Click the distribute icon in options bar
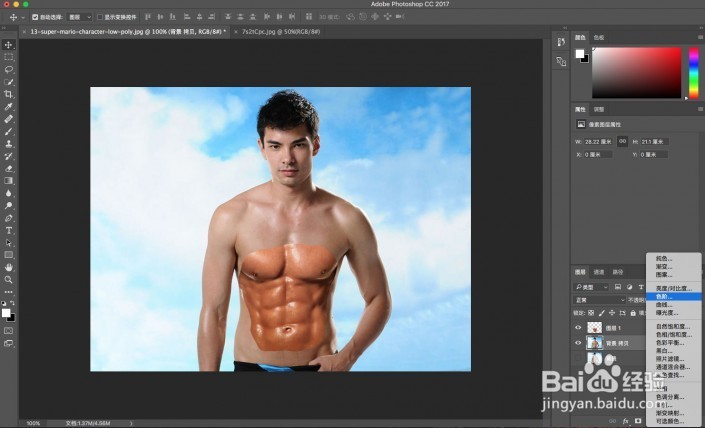This screenshot has width=705, height=428. point(308,17)
